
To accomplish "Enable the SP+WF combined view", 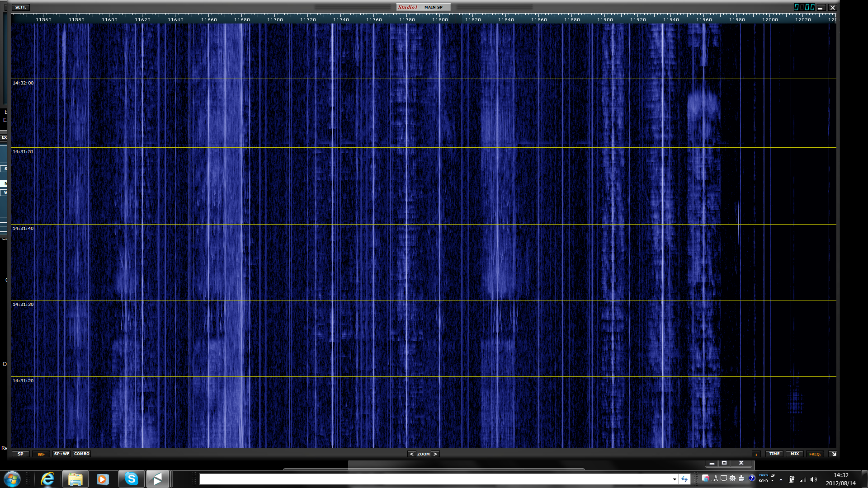I will point(61,454).
